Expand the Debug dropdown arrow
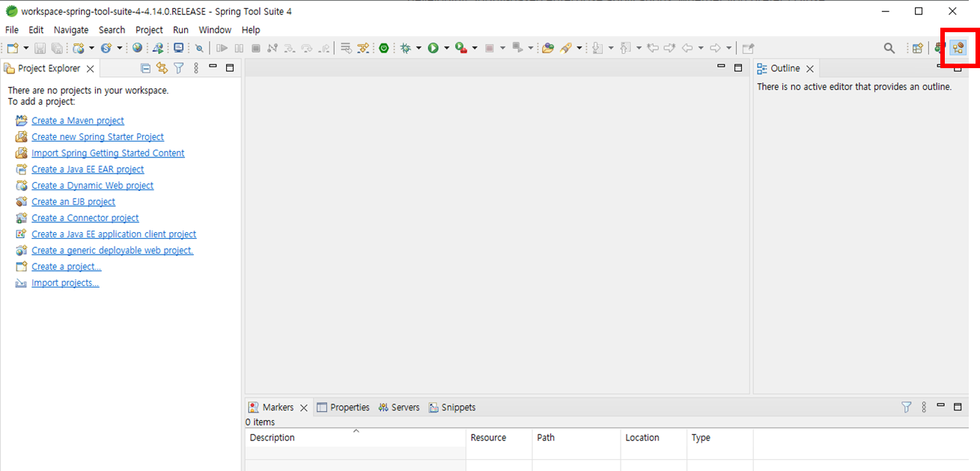 coord(419,48)
